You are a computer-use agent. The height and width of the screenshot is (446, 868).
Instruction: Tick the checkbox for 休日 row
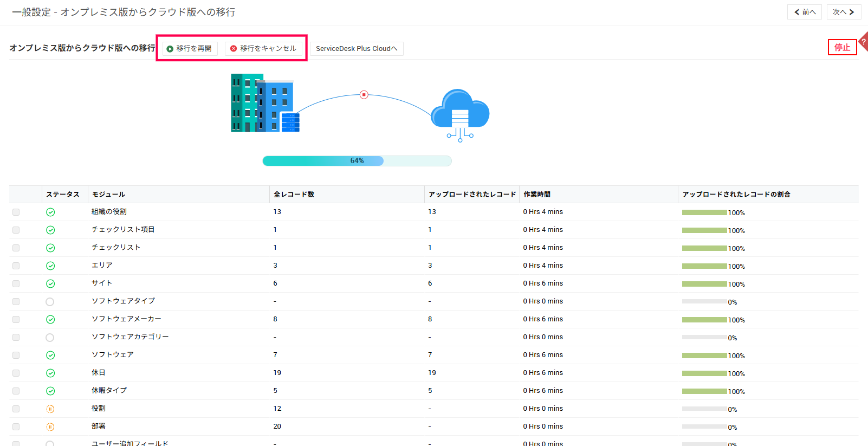coord(16,373)
